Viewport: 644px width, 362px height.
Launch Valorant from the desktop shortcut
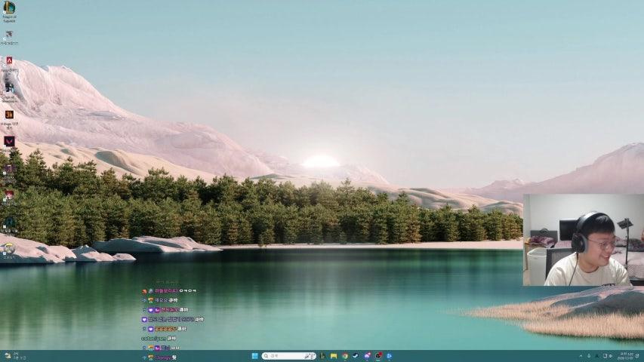[x=9, y=142]
